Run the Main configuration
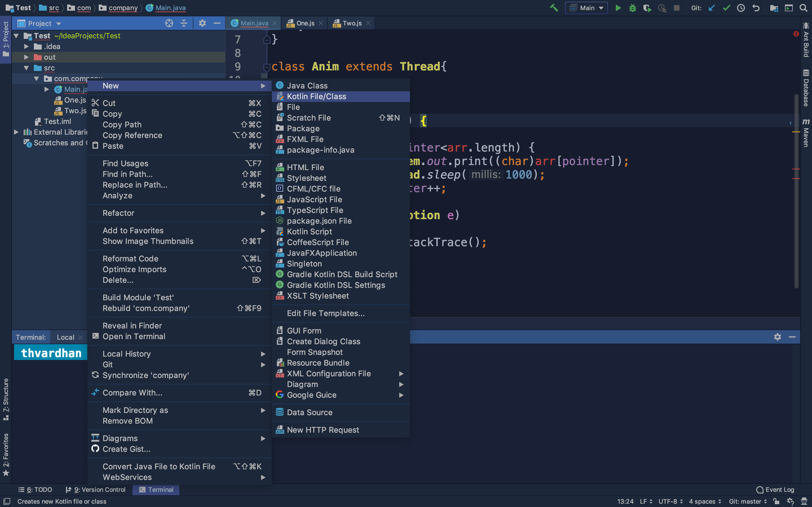812x507 pixels. tap(618, 8)
